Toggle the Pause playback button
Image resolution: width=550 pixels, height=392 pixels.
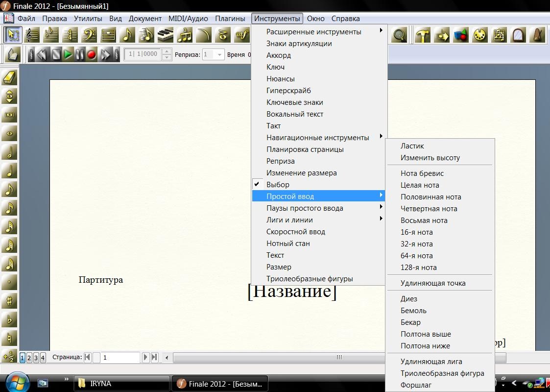80,54
